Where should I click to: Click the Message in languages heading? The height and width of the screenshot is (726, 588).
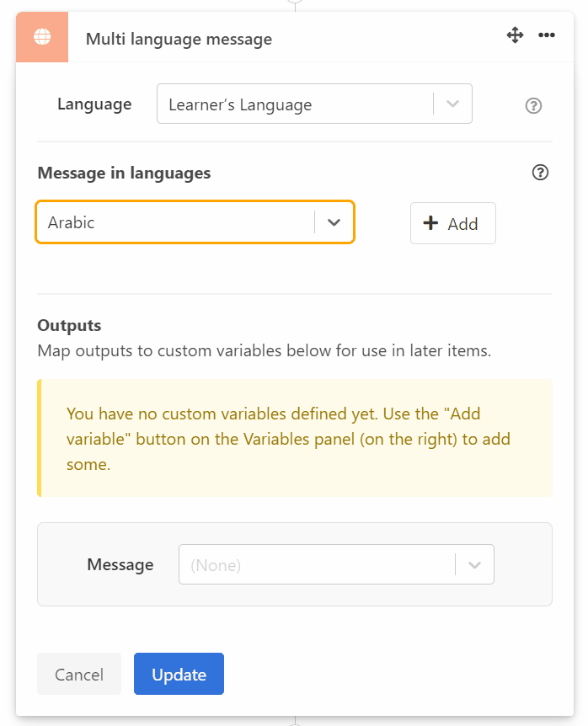coord(123,173)
